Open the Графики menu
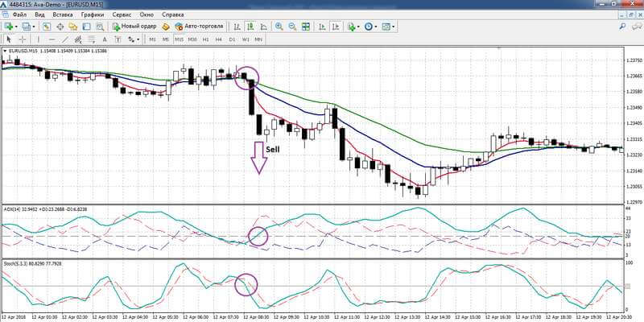The height and width of the screenshot is (322, 644). [93, 14]
